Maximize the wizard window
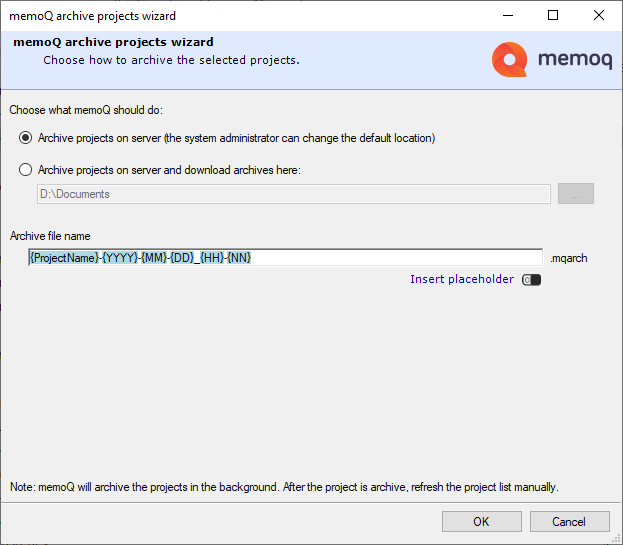This screenshot has width=623, height=545. pyautogui.click(x=553, y=15)
